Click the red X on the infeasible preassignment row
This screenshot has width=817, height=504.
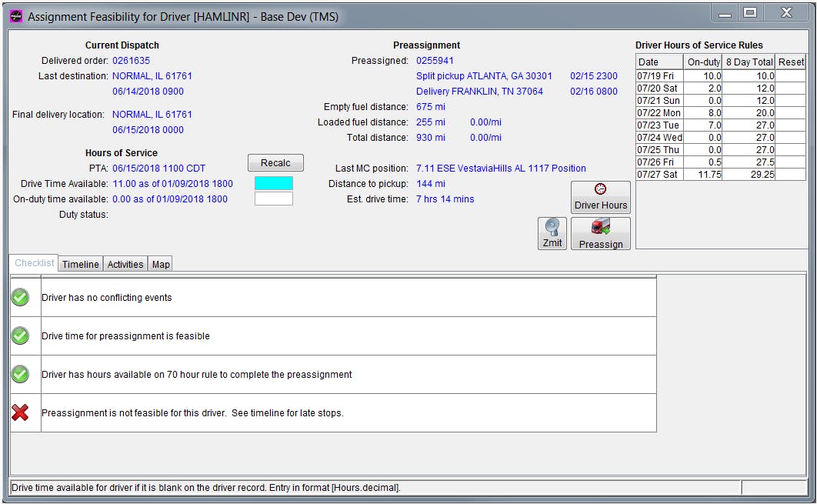coord(20,412)
